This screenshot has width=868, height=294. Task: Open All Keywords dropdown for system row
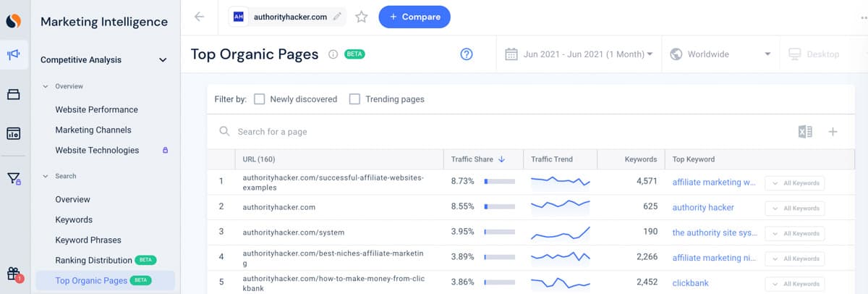coord(795,233)
